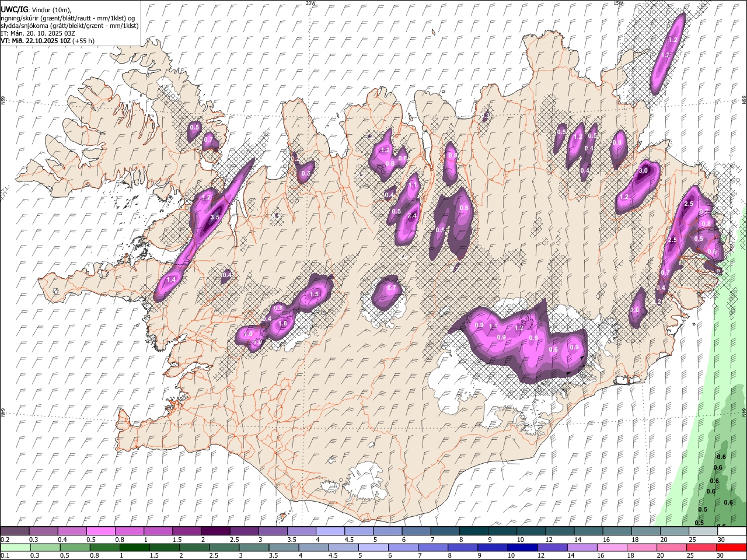Viewport: 747px width, 560px height.
Task: Click the dark blue 10–12 swatch in lower legend
Action: point(523,548)
